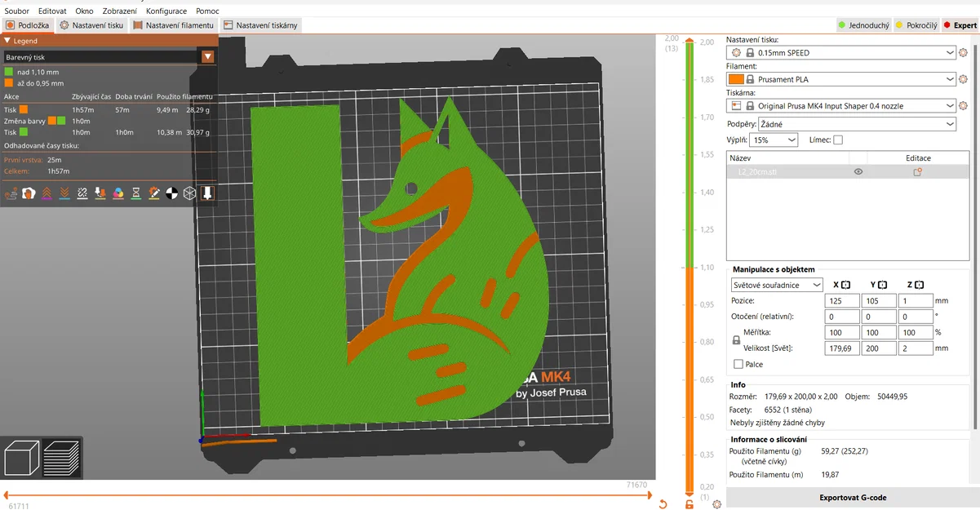Switch to sliced layers preview icon
Screen dimensions: 980x510
click(x=61, y=458)
